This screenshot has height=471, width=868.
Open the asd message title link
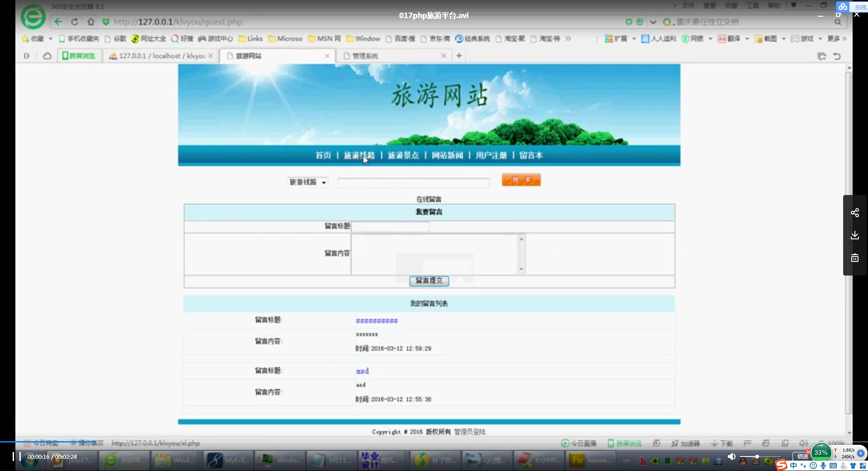(x=362, y=371)
